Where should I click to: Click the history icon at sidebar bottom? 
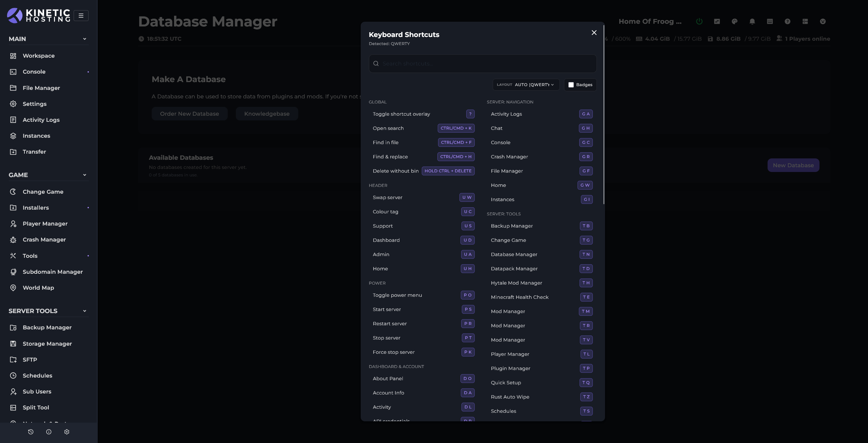[31, 432]
